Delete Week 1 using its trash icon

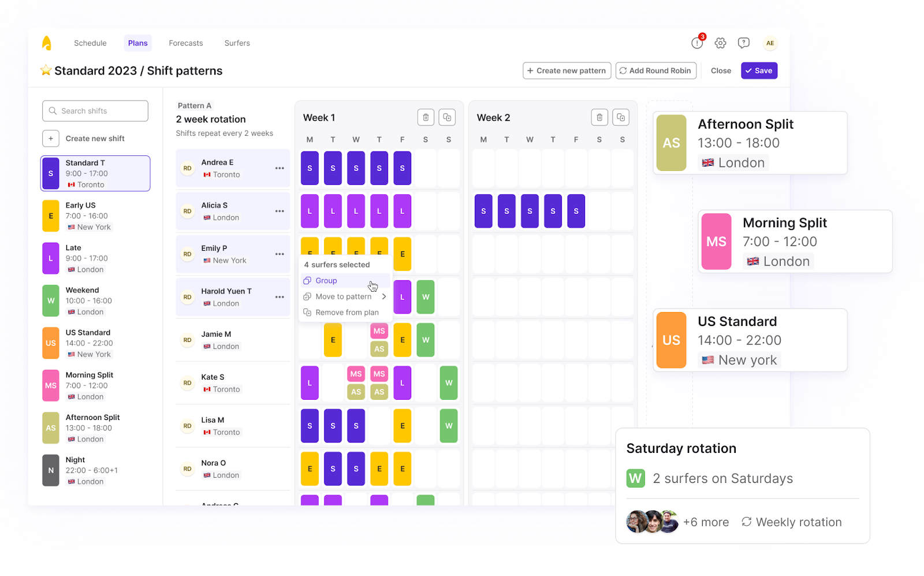coord(426,117)
